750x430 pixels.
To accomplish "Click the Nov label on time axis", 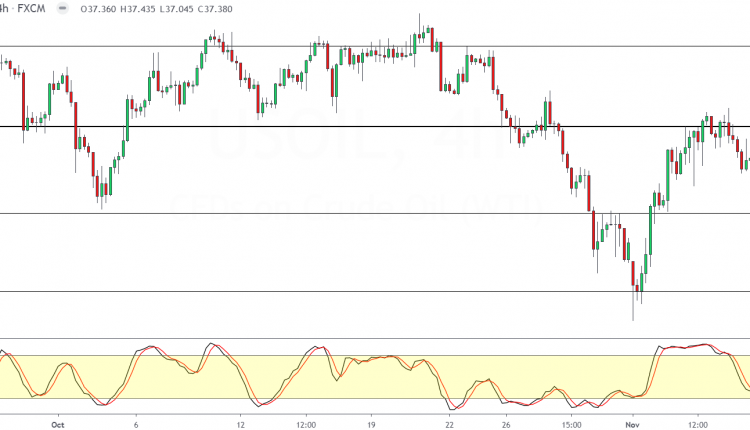I will pyautogui.click(x=633, y=423).
